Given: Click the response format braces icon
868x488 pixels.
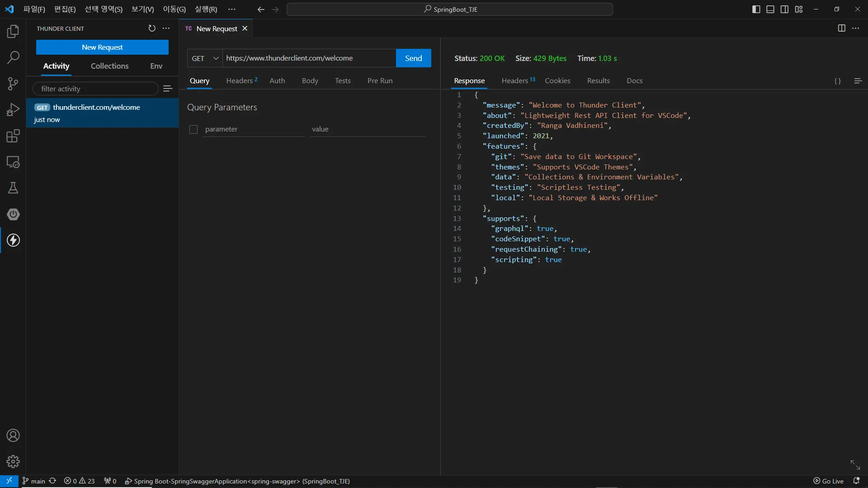Looking at the screenshot, I should pyautogui.click(x=837, y=81).
